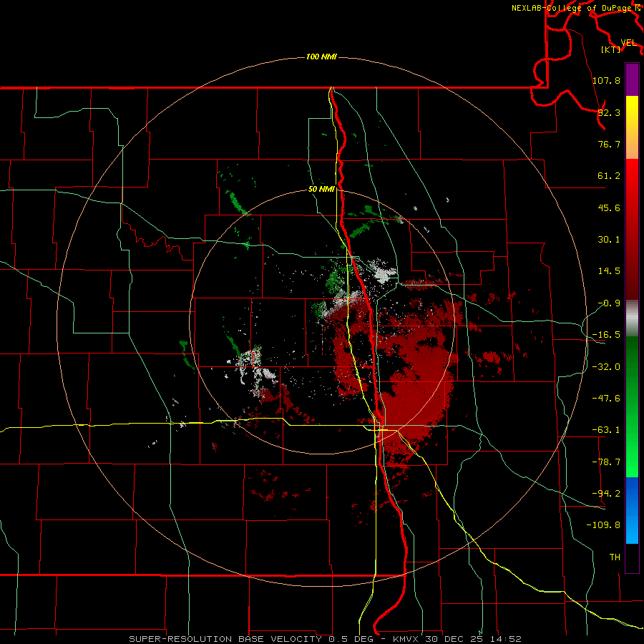Click the 50 NMI range ring label
Image resolution: width=644 pixels, height=644 pixels.
click(x=321, y=190)
